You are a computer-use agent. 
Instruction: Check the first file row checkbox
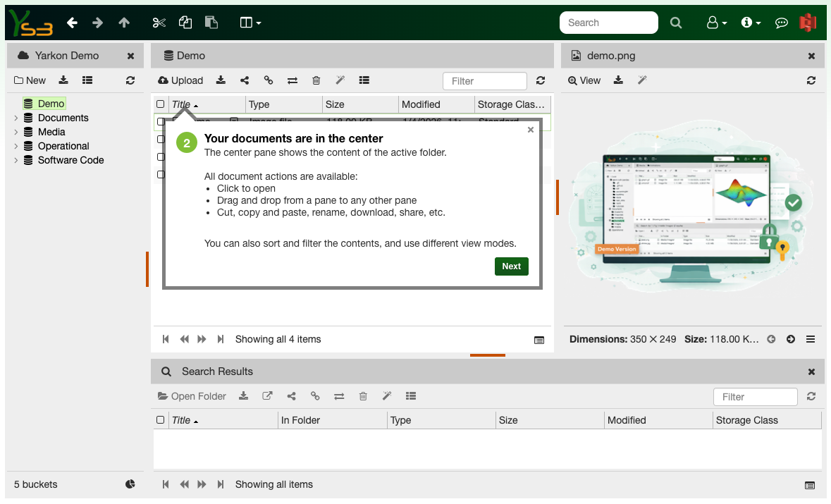pos(161,122)
